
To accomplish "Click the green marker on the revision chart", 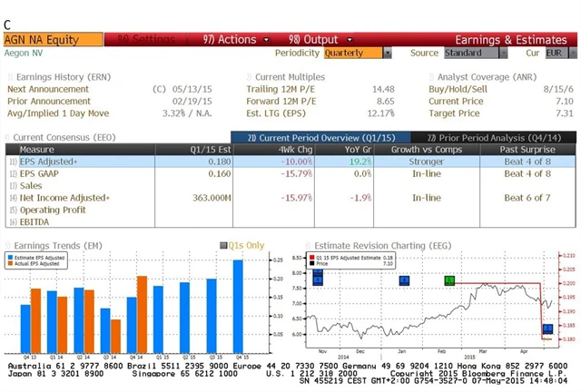I will pos(449,280).
